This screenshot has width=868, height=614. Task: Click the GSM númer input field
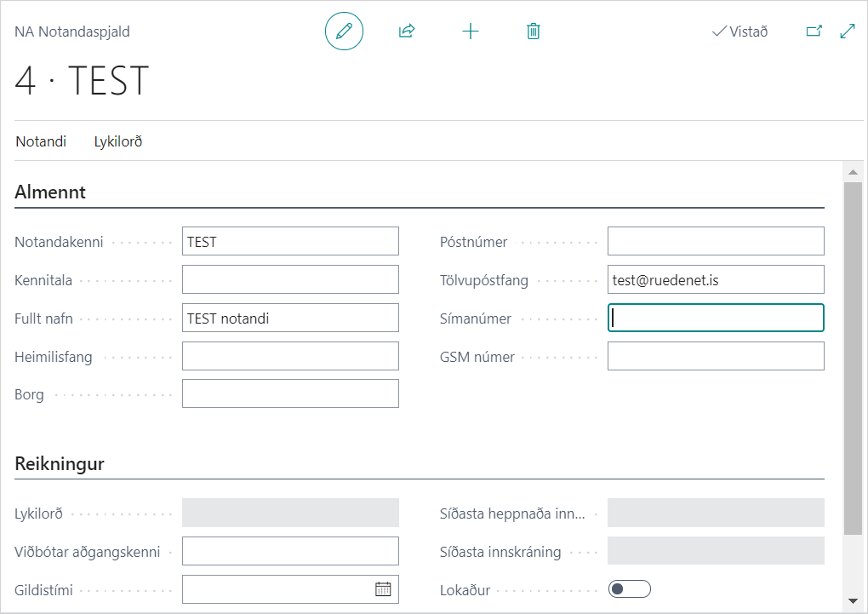715,356
